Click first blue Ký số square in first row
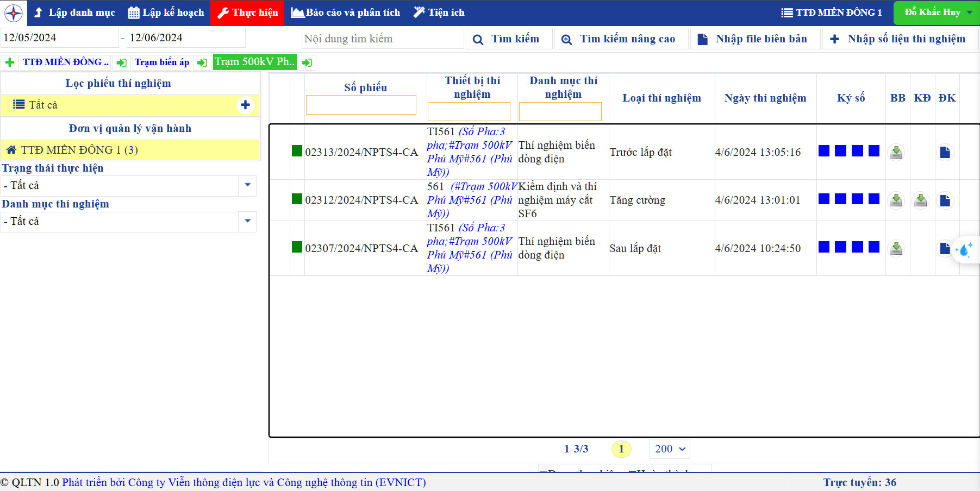This screenshot has width=980, height=491. point(824,151)
